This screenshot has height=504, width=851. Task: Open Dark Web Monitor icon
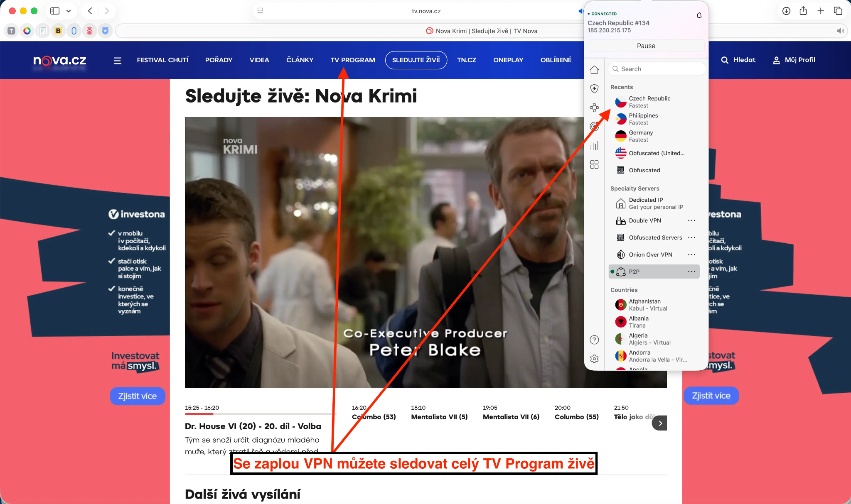[x=595, y=127]
